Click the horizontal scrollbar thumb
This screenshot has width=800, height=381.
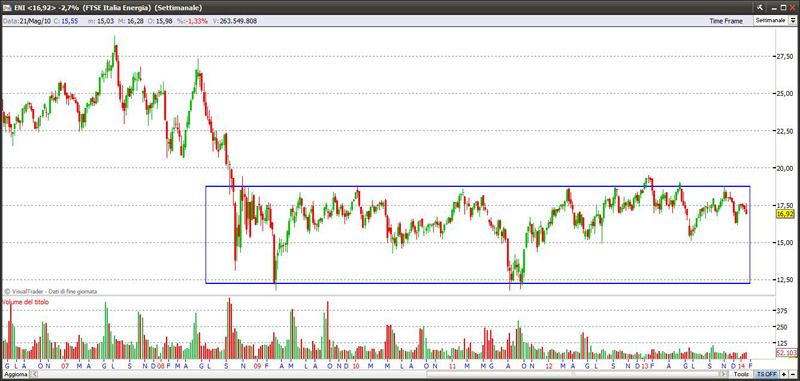571,374
